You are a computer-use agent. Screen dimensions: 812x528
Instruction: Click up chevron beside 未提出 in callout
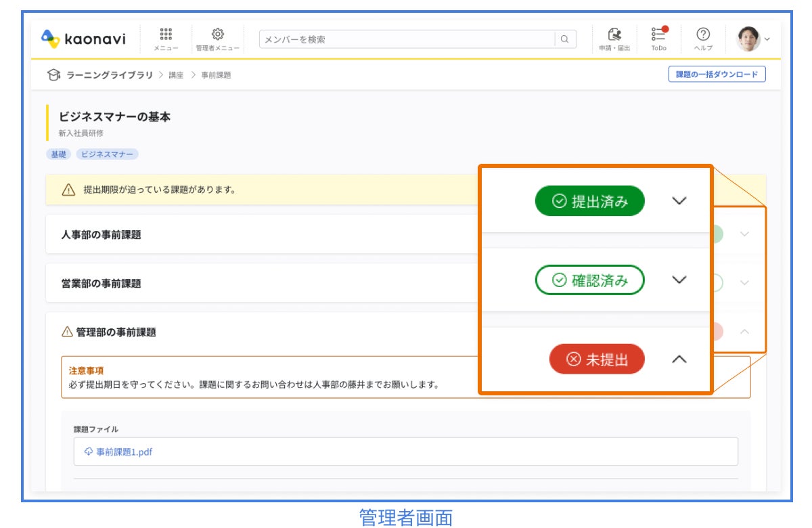[x=679, y=359]
